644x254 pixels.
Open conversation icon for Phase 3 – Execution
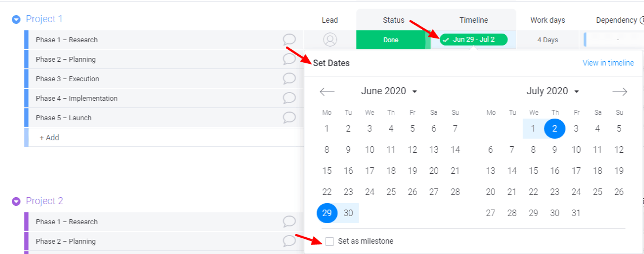coord(289,79)
